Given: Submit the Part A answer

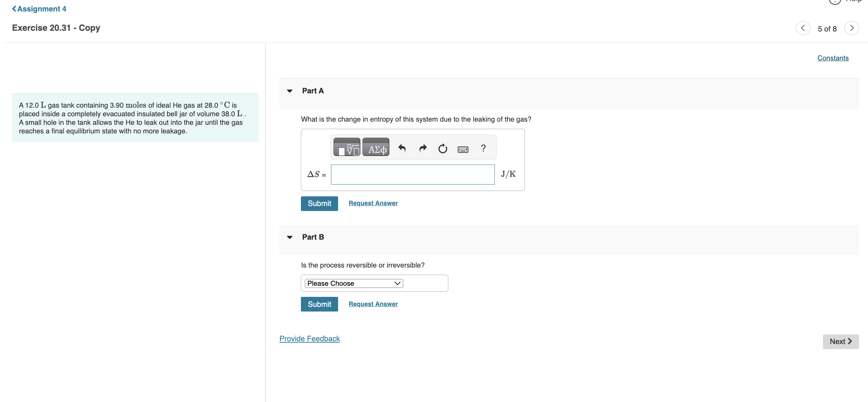Looking at the screenshot, I should 319,204.
